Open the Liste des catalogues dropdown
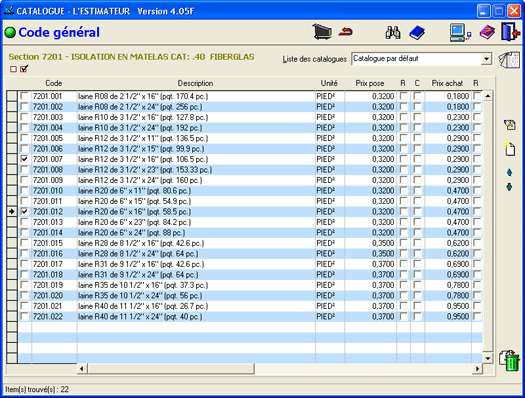525x398 pixels. [486, 59]
